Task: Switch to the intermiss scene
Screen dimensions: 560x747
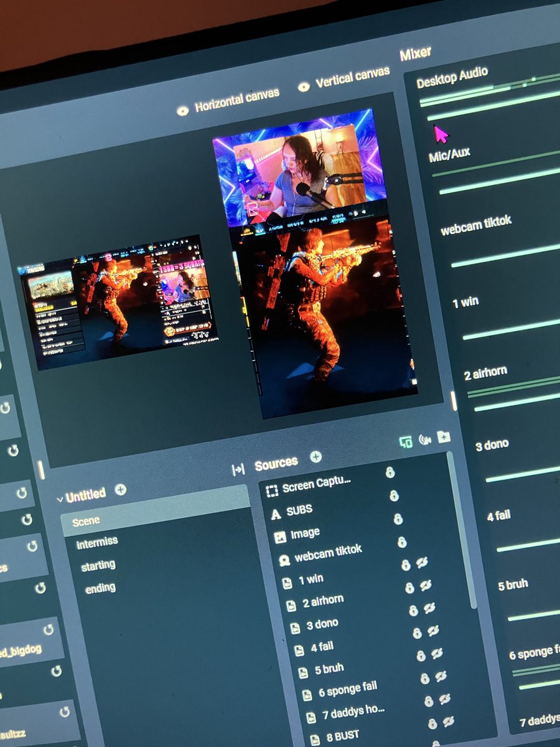Action: point(96,543)
